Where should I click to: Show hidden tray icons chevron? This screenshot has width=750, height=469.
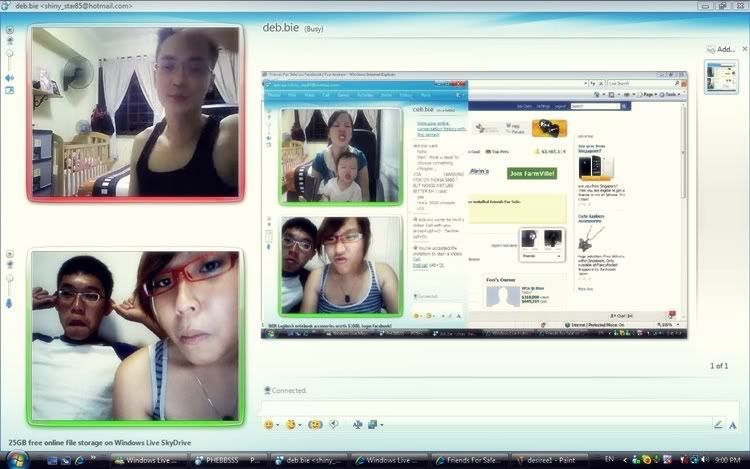pos(625,460)
